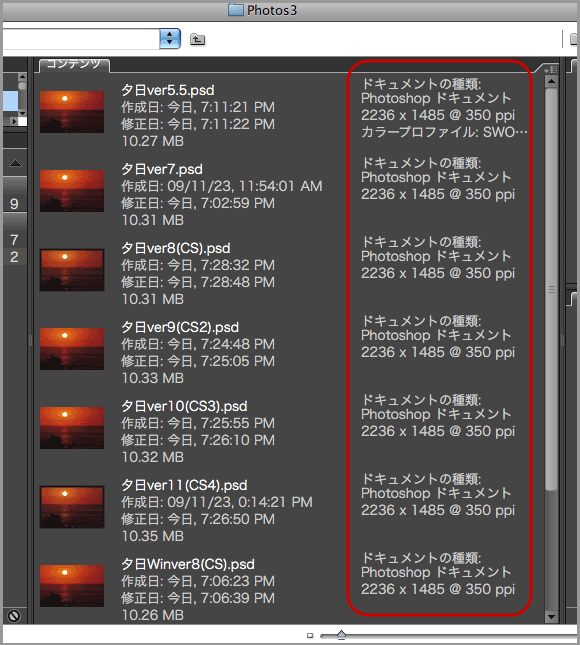Expand the left panel collapse triangle
Image resolution: width=580 pixels, height=645 pixels.
(x=15, y=163)
